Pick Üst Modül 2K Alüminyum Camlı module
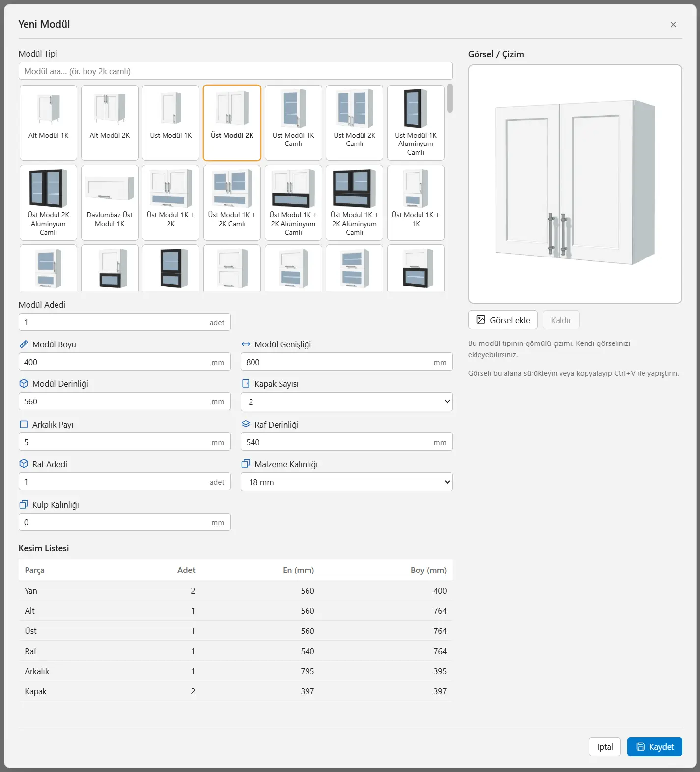This screenshot has height=772, width=700. point(48,202)
